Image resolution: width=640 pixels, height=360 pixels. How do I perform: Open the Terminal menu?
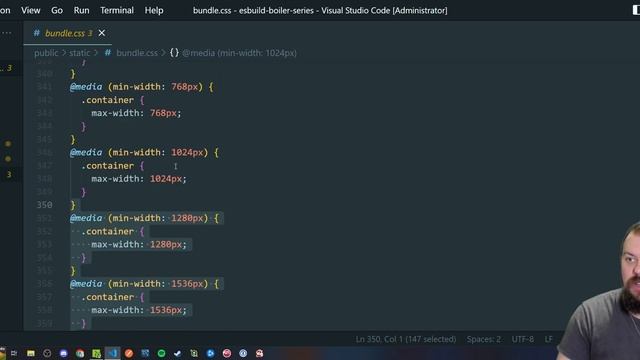tap(117, 10)
